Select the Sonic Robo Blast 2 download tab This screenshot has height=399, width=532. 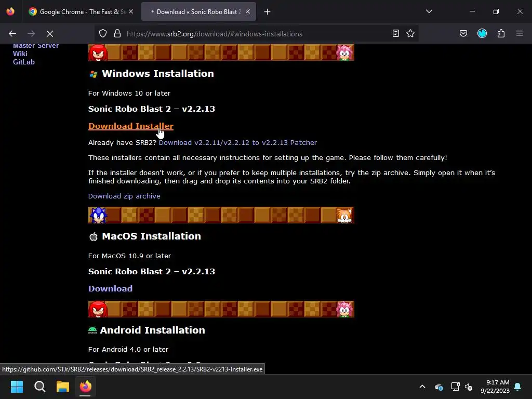(198, 11)
